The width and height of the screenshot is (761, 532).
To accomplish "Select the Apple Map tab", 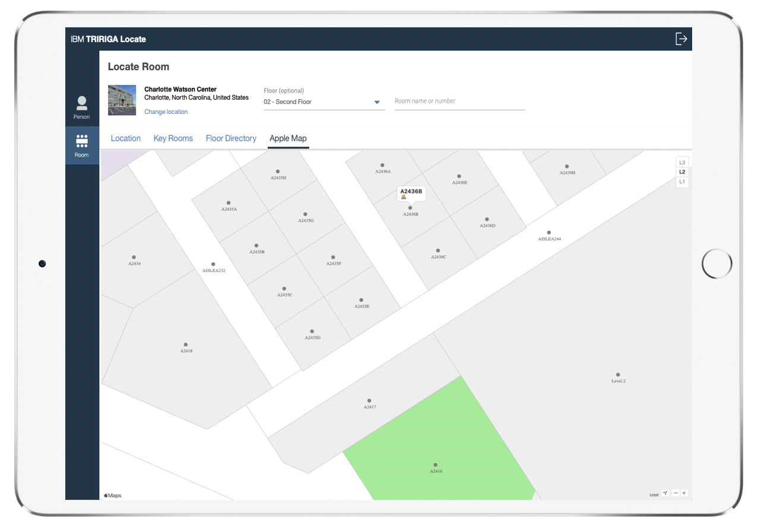I will (288, 138).
